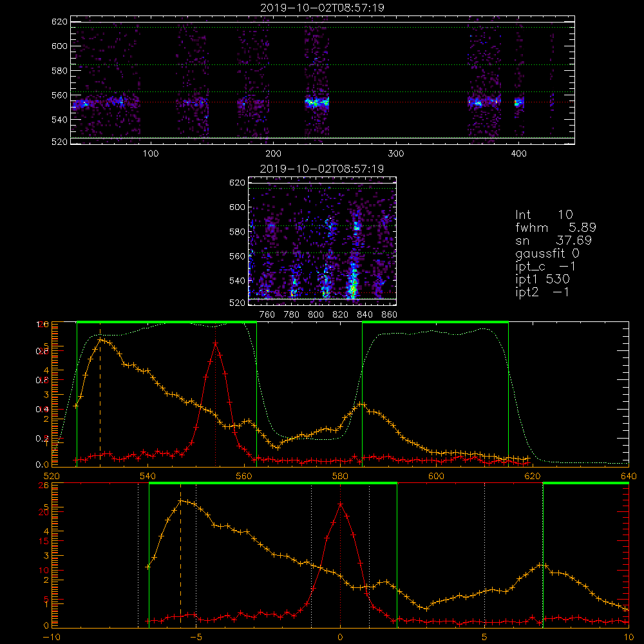Click y-axis label 580 of the top image
The image size is (644, 644).
59,71
